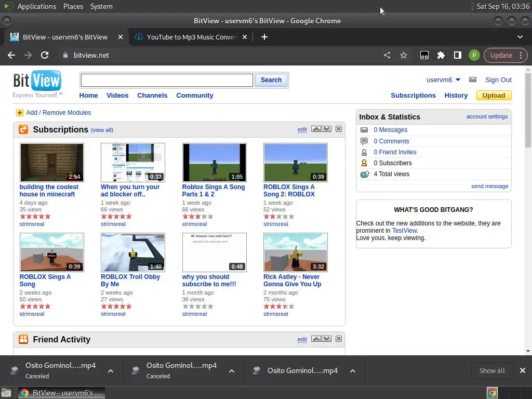Click the Add / Remove Modules plus icon

click(x=20, y=113)
